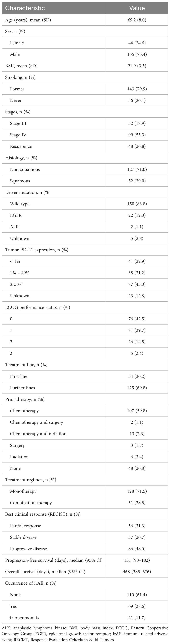Click the Tumor PD-L1 expression section heading

[37, 250]
